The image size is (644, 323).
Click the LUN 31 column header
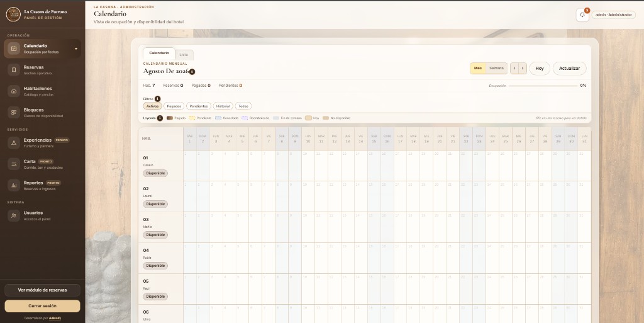pos(584,139)
